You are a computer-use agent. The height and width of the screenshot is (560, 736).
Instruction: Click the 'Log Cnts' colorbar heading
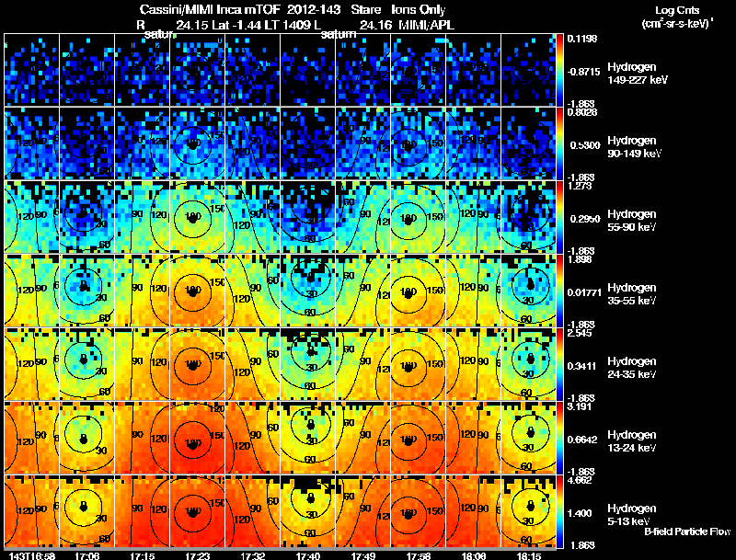677,10
